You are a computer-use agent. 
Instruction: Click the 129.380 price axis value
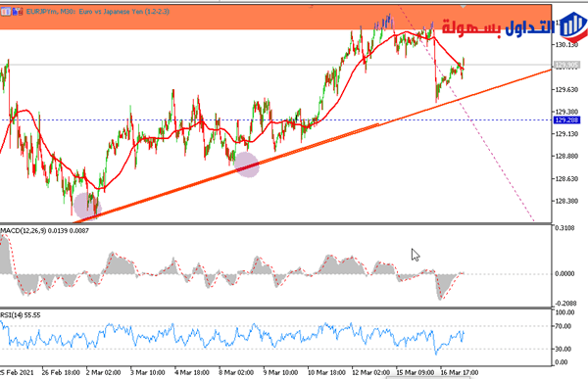(x=566, y=112)
